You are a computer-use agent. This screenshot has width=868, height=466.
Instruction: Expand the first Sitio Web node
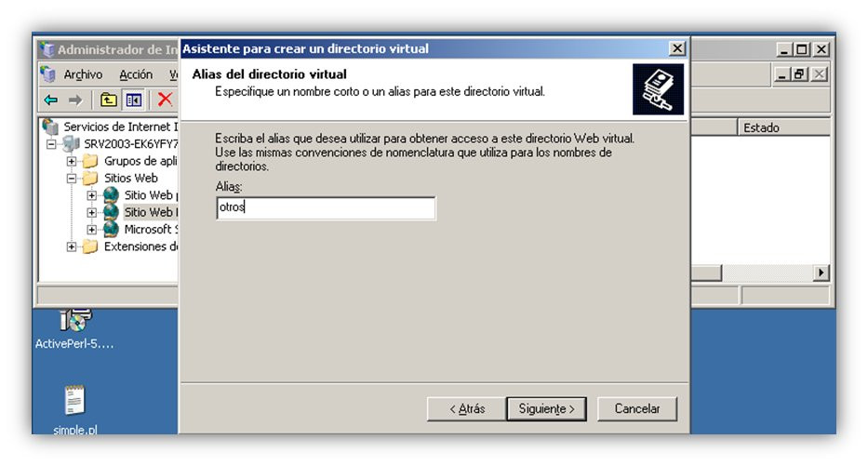point(92,195)
